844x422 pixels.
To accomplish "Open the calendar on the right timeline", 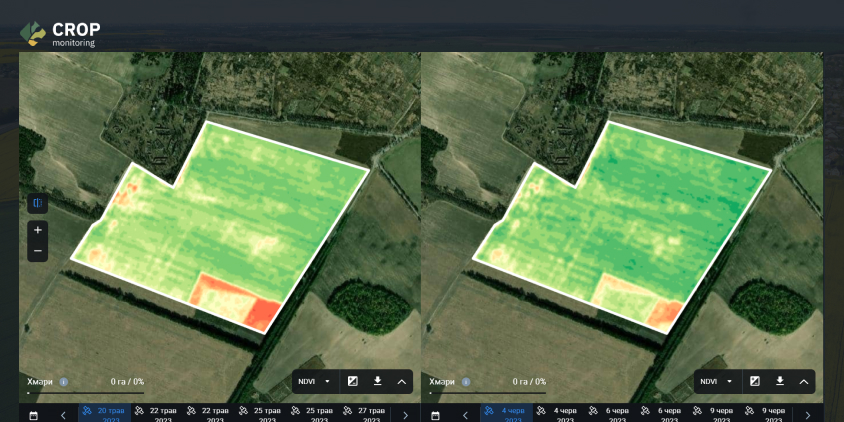I will 435,415.
